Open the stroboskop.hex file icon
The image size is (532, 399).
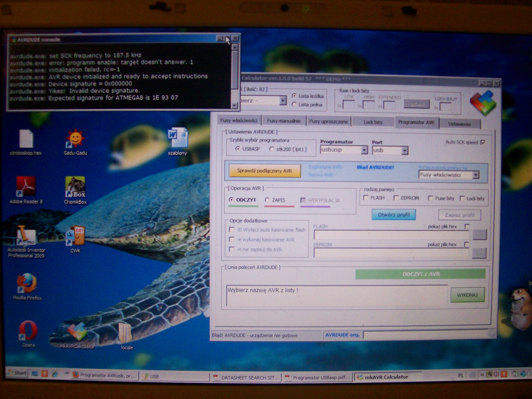[26, 139]
